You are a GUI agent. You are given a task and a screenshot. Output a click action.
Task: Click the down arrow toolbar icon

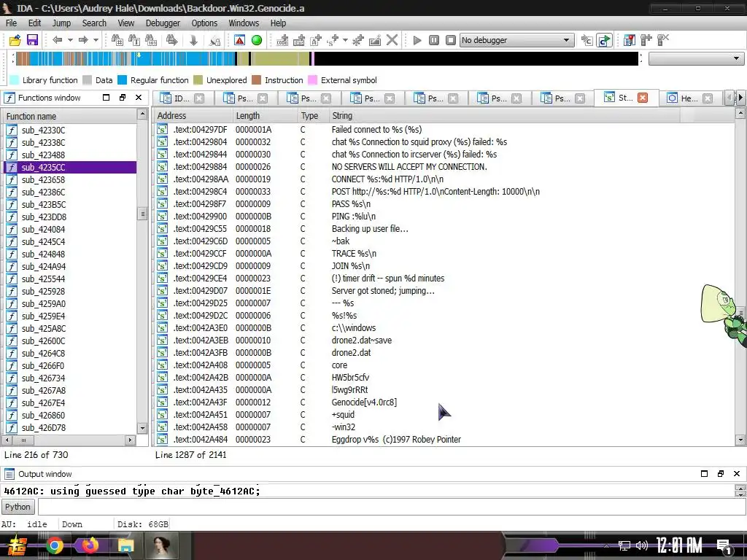193,40
